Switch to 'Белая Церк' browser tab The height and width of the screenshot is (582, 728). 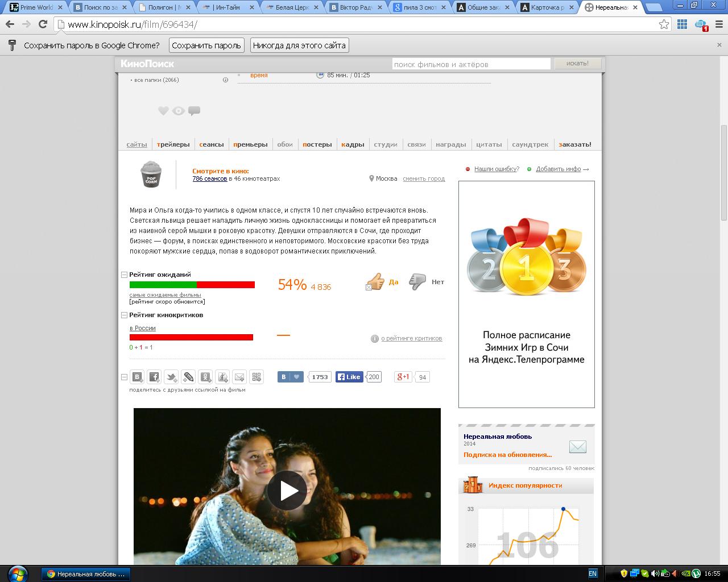click(x=292, y=7)
